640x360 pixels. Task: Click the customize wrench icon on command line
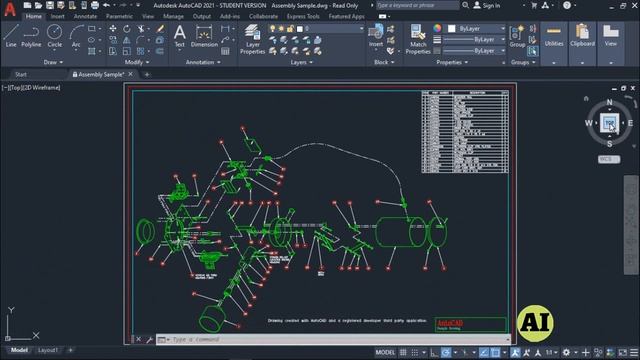[149, 340]
